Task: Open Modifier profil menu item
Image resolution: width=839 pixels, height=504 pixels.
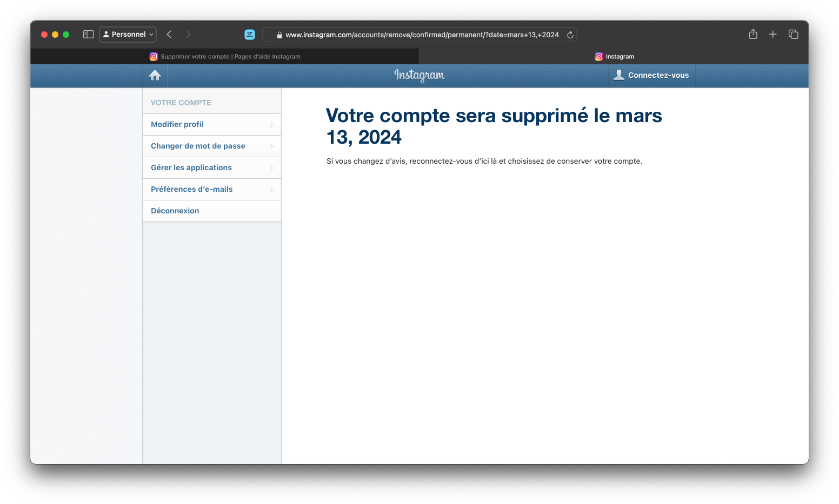Action: click(177, 124)
